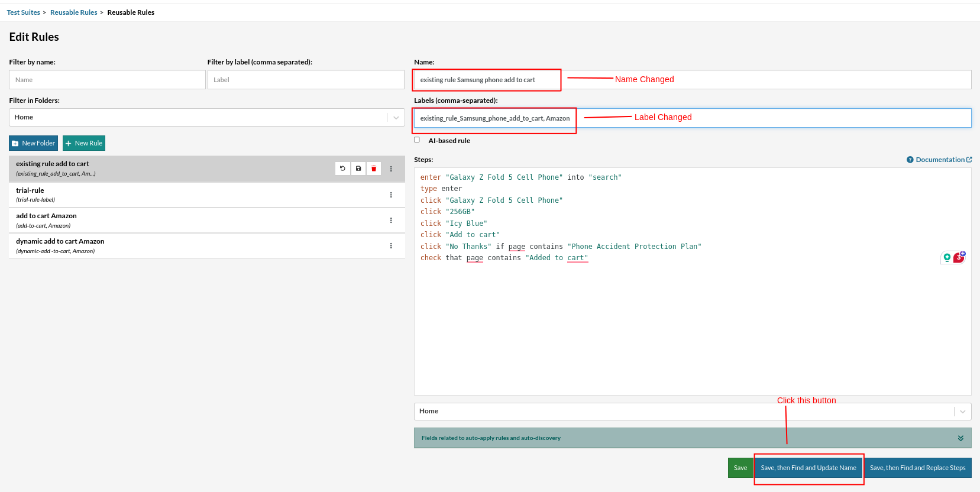The width and height of the screenshot is (980, 492).
Task: Click the Filter by name input field
Action: tap(107, 80)
